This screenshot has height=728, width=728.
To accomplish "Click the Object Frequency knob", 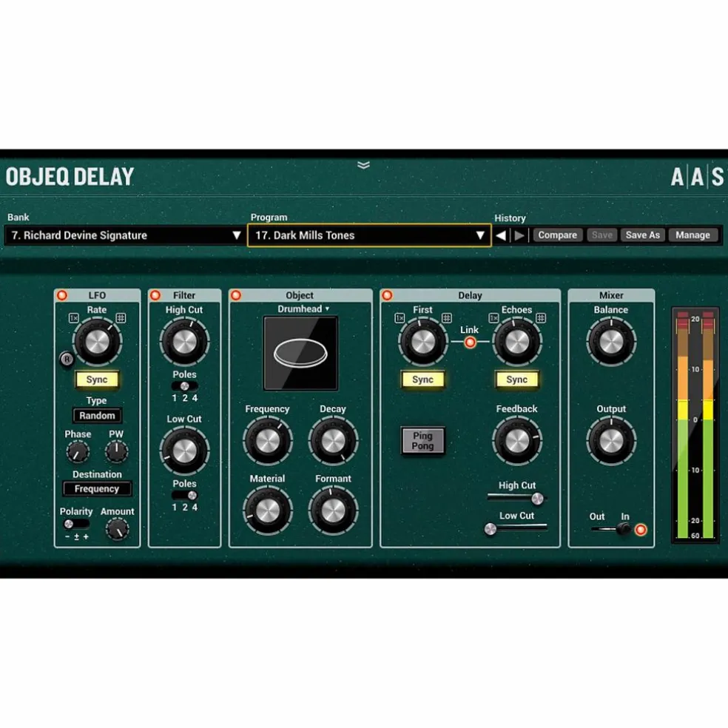I will (267, 441).
